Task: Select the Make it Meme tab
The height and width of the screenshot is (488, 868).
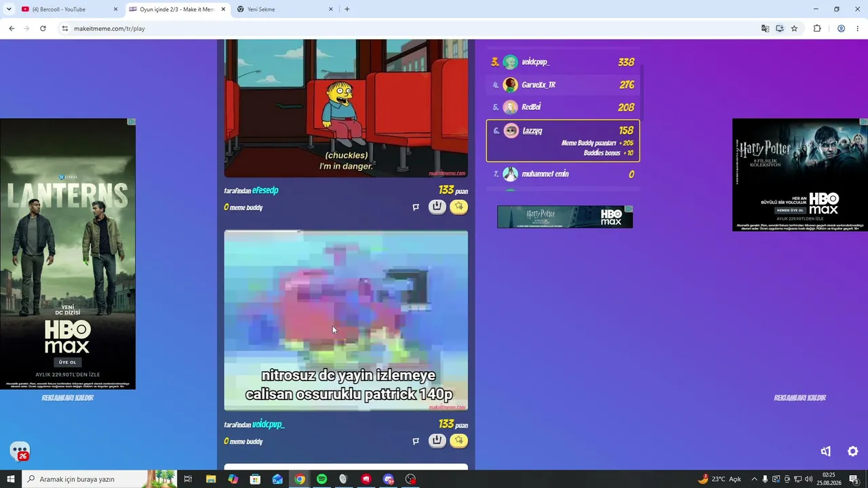Action: (x=178, y=9)
